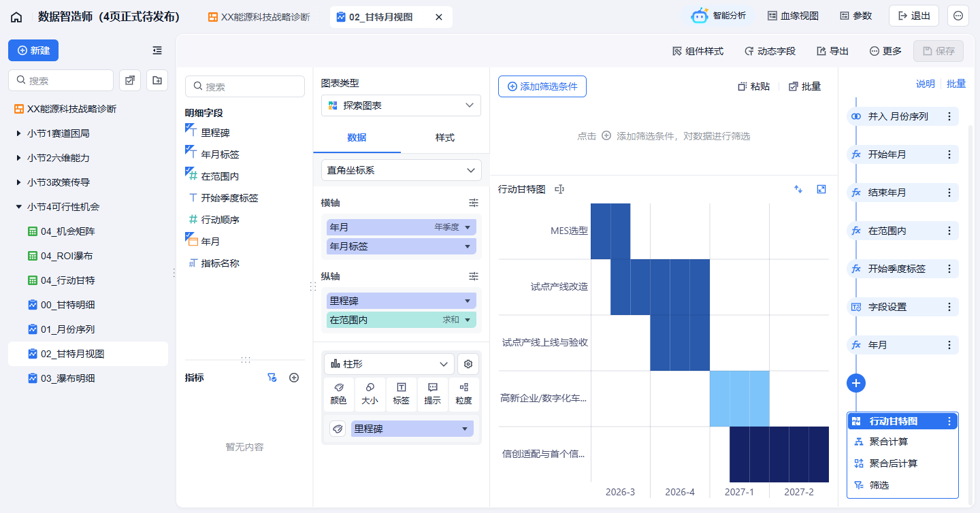Click the light blue 高新企业 gantt bar
Viewport: 980px width, 513px height.
740,399
